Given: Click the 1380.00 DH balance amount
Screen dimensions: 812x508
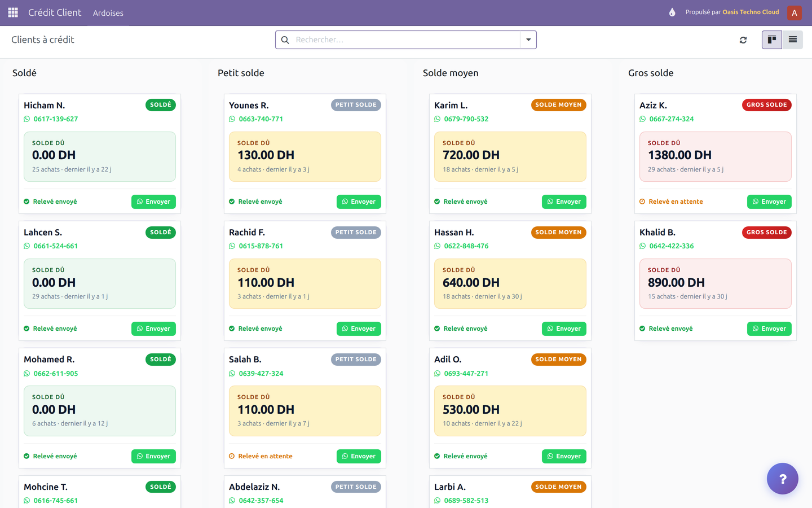Looking at the screenshot, I should (679, 155).
